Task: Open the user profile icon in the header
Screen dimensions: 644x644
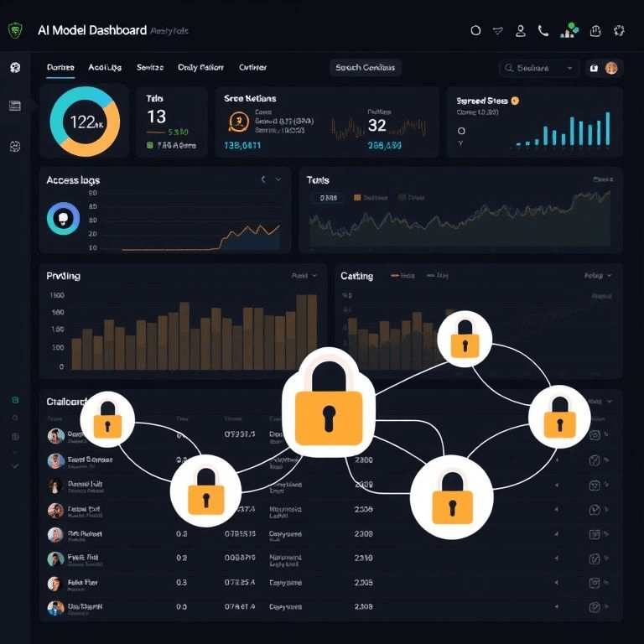Action: point(521,31)
